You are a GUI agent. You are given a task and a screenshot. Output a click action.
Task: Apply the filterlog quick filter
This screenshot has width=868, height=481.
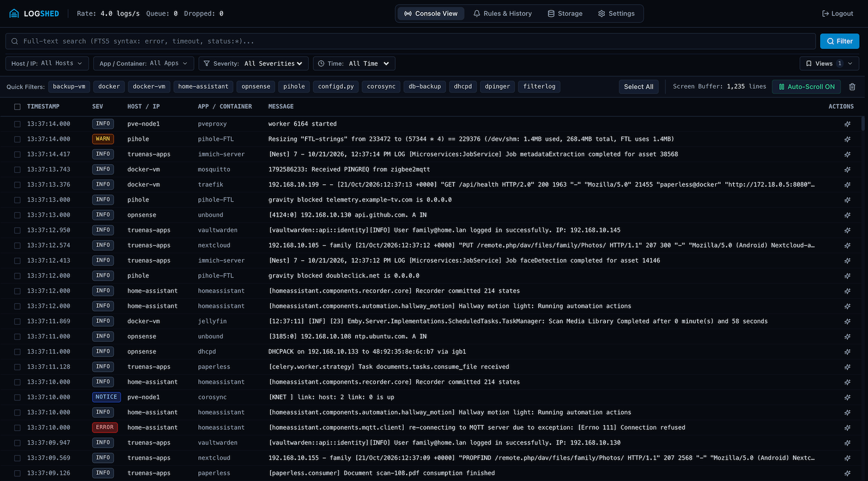(539, 86)
